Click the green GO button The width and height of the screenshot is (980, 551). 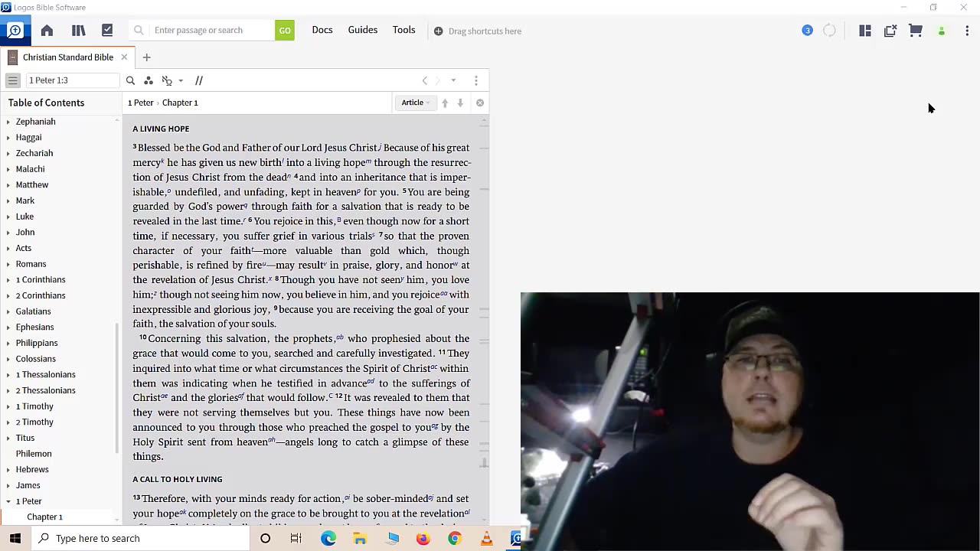(x=285, y=31)
